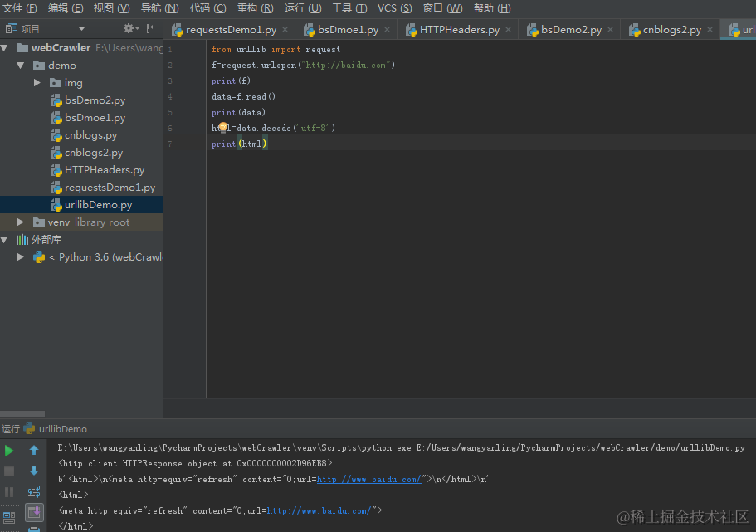This screenshot has width=756, height=532.
Task: Open the 工具 (T) menu
Action: tap(349, 8)
